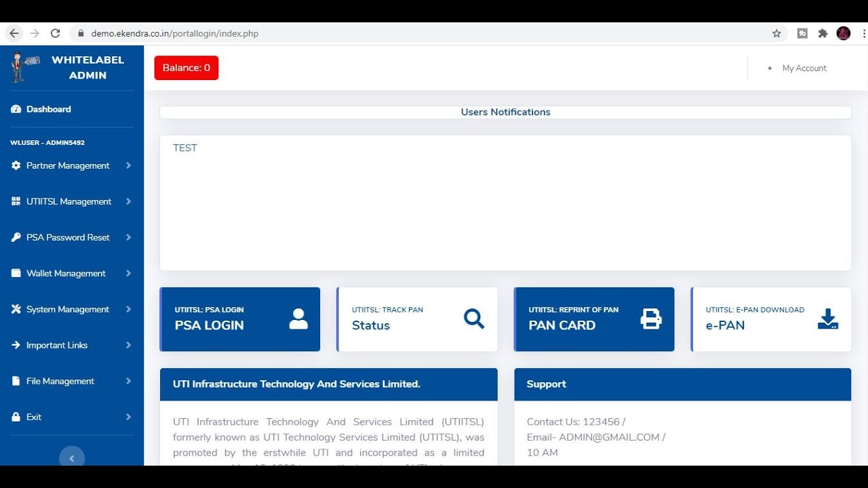Click the browser back arrow
The width and height of the screenshot is (868, 488).
point(14,33)
